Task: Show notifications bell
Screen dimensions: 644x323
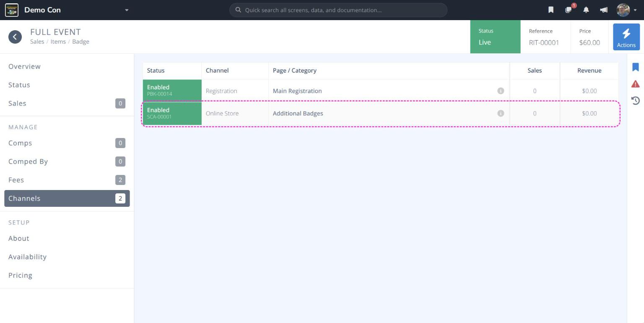Action: [x=586, y=10]
